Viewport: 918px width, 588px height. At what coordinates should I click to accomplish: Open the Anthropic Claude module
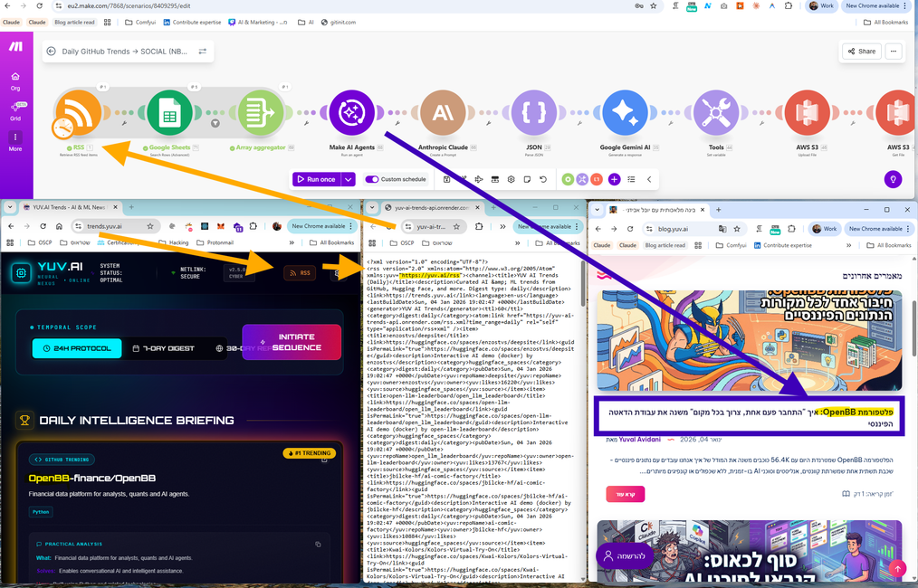[443, 112]
